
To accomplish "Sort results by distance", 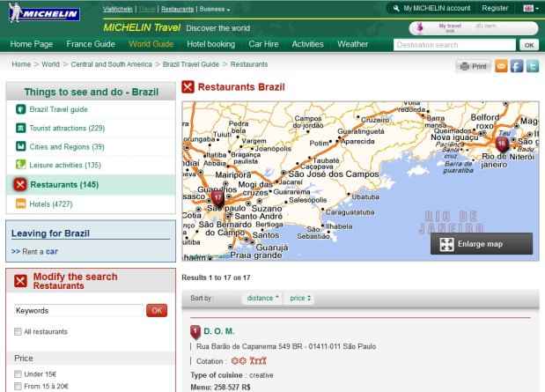I will [262, 298].
